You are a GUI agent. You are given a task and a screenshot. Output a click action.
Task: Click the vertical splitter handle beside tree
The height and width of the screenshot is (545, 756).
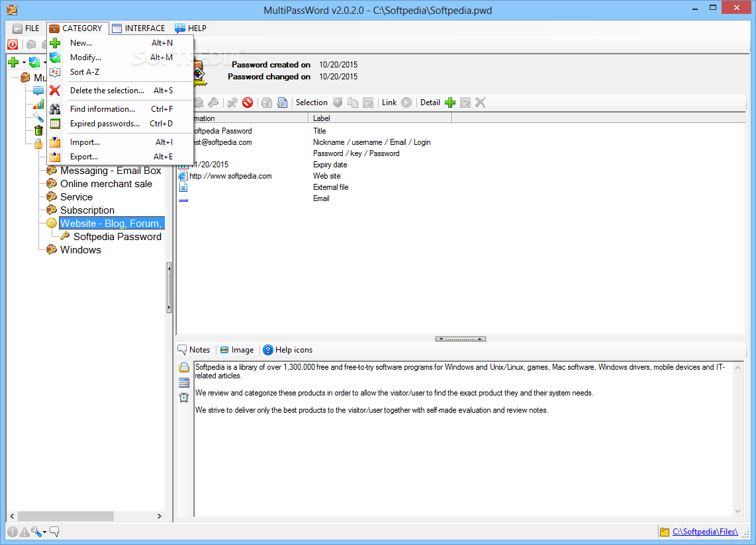(x=169, y=288)
